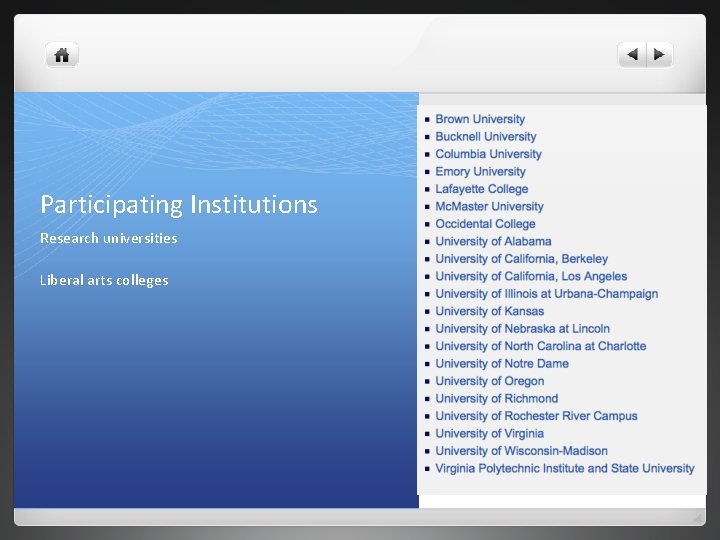Viewport: 720px width, 540px height.
Task: Visit the University of Notre Dame link
Action: [502, 363]
